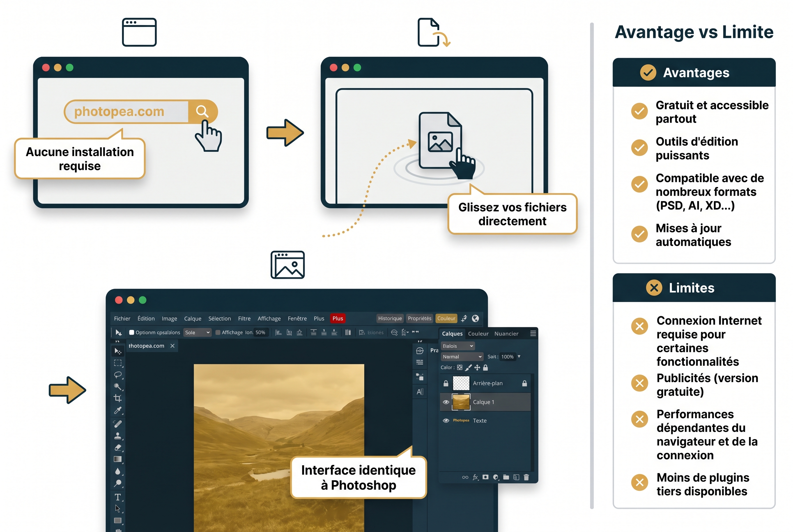The width and height of the screenshot is (793, 532).
Task: Open the Calque menu
Action: pos(193,319)
